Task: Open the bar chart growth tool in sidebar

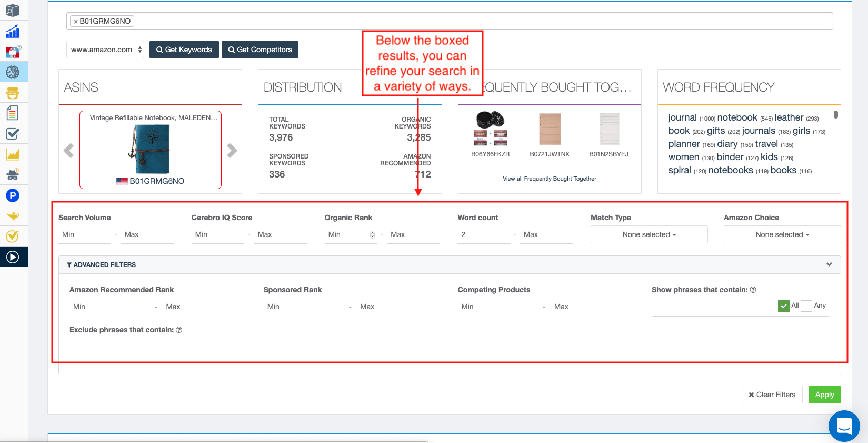Action: pyautogui.click(x=13, y=32)
